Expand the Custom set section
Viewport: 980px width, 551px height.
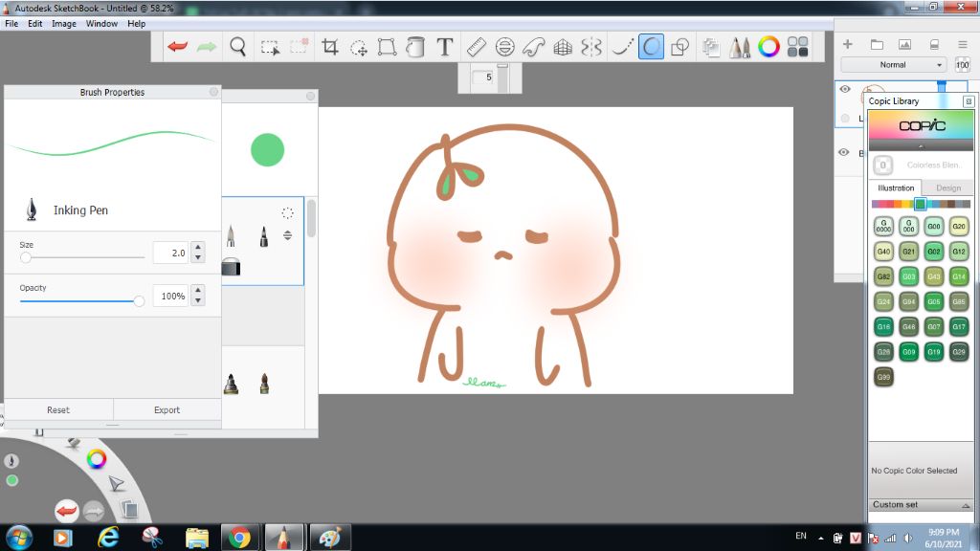(x=921, y=505)
